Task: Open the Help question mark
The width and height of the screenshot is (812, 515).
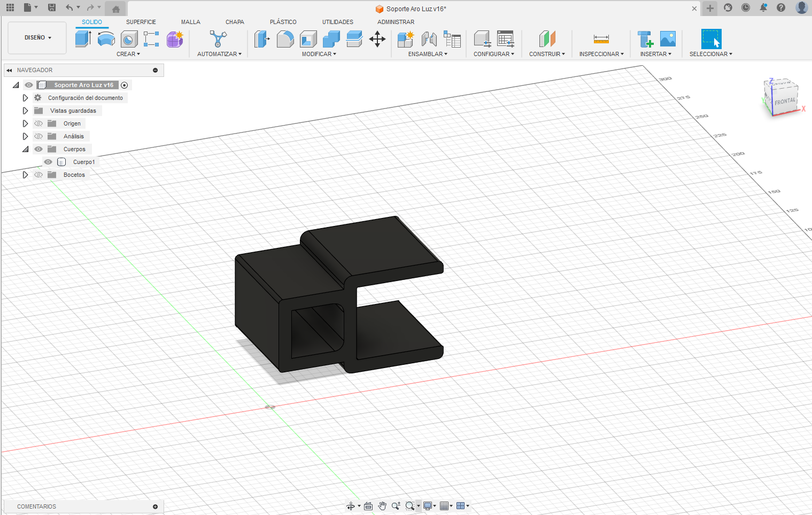Action: [781, 7]
